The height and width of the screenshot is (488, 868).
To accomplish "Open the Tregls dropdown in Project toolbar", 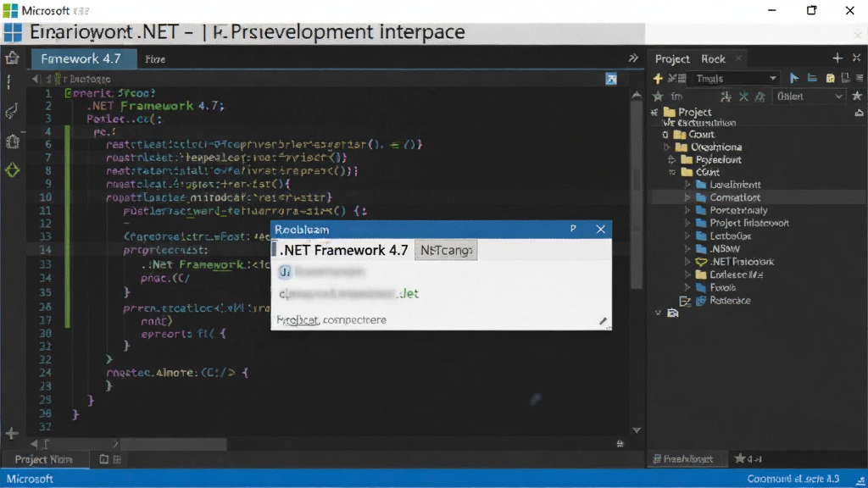I will pyautogui.click(x=736, y=79).
